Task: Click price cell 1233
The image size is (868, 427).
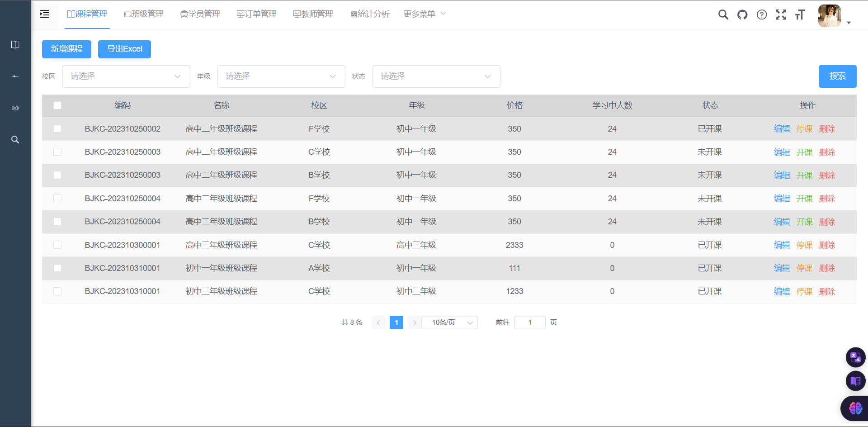Action: coord(514,291)
